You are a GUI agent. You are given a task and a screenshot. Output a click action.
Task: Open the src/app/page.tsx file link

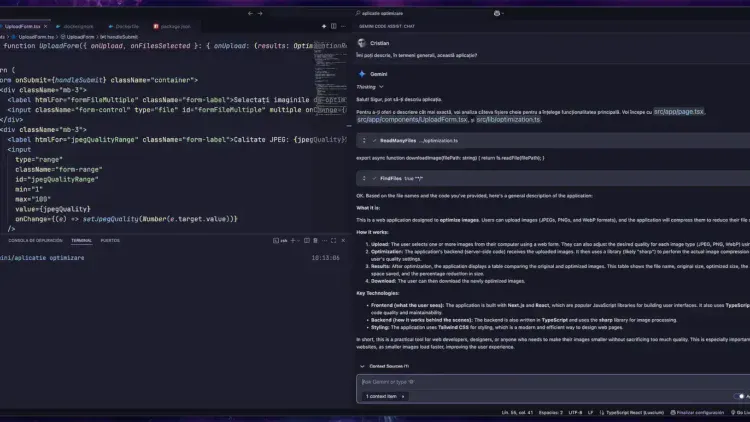(679, 112)
